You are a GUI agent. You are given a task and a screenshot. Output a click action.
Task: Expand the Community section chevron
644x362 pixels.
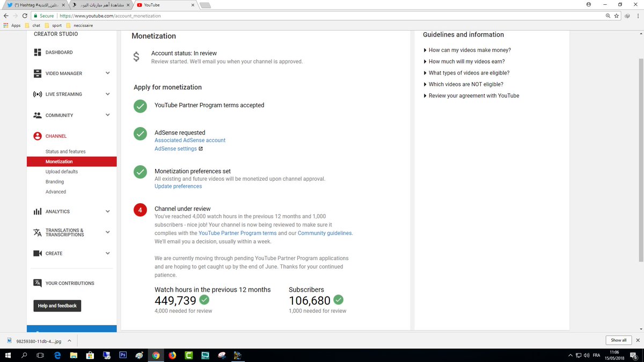pyautogui.click(x=107, y=115)
